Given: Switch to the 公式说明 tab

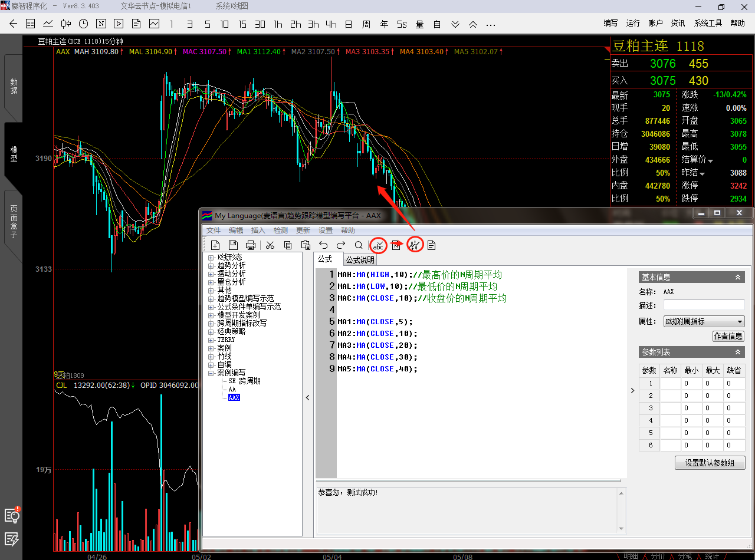Looking at the screenshot, I should point(360,260).
